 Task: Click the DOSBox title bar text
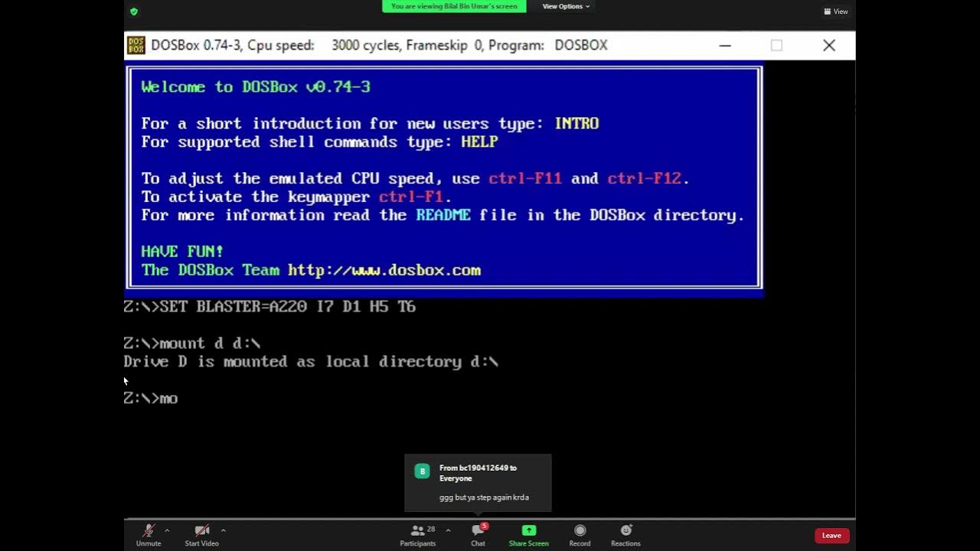click(x=380, y=45)
